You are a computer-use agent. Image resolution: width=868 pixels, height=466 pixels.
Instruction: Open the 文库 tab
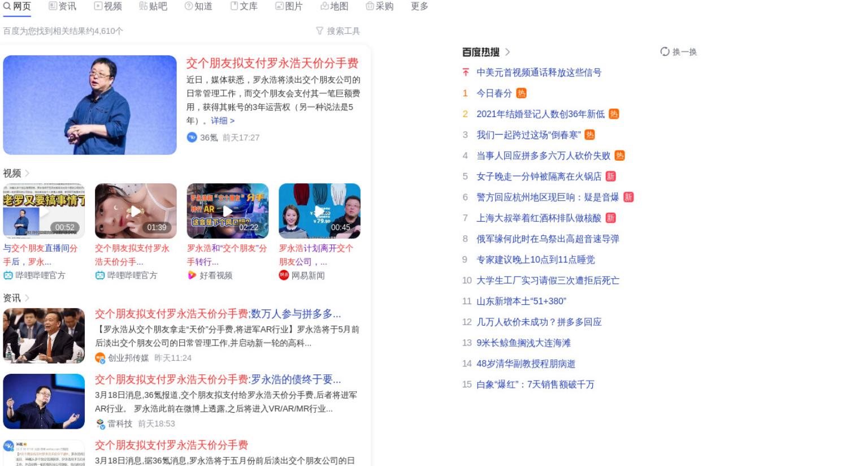point(244,6)
